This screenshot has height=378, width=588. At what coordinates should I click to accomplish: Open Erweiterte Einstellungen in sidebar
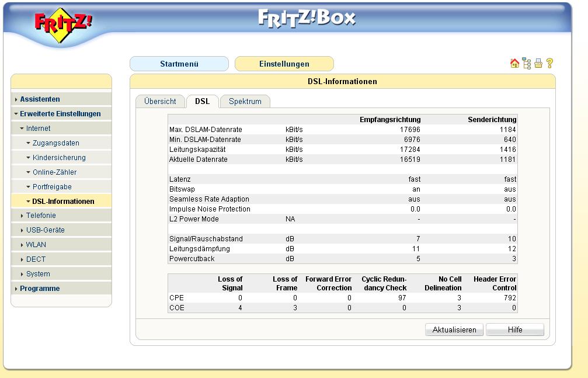coord(60,114)
